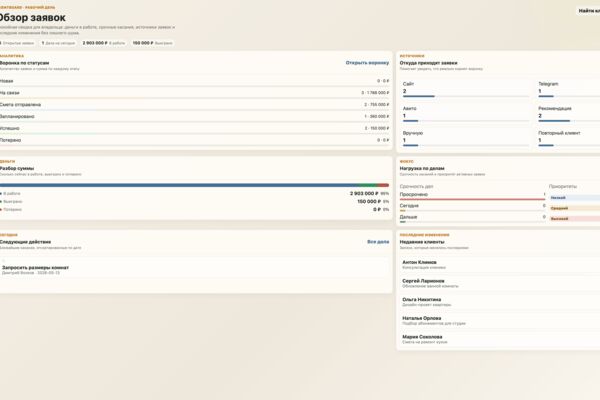The image size is (600, 400).
Task: Click the 'Сегодня' urgency row
Action: [x=473, y=207]
